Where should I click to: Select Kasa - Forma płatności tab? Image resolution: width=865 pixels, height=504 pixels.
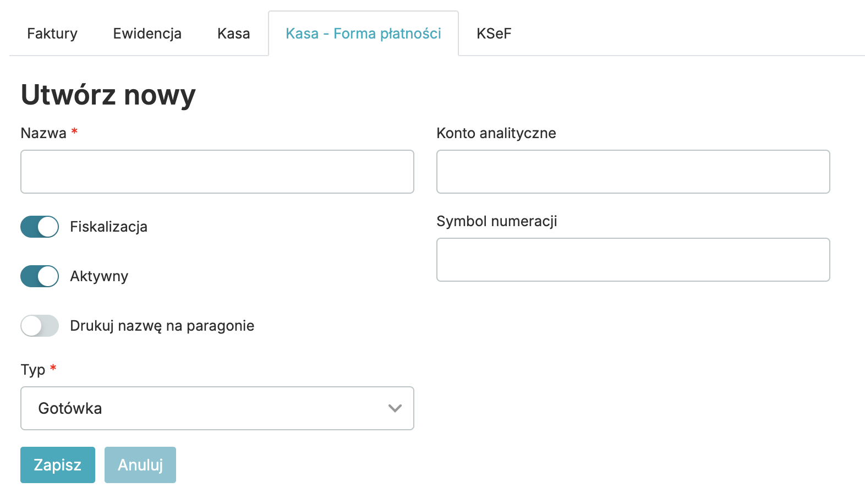pyautogui.click(x=363, y=34)
